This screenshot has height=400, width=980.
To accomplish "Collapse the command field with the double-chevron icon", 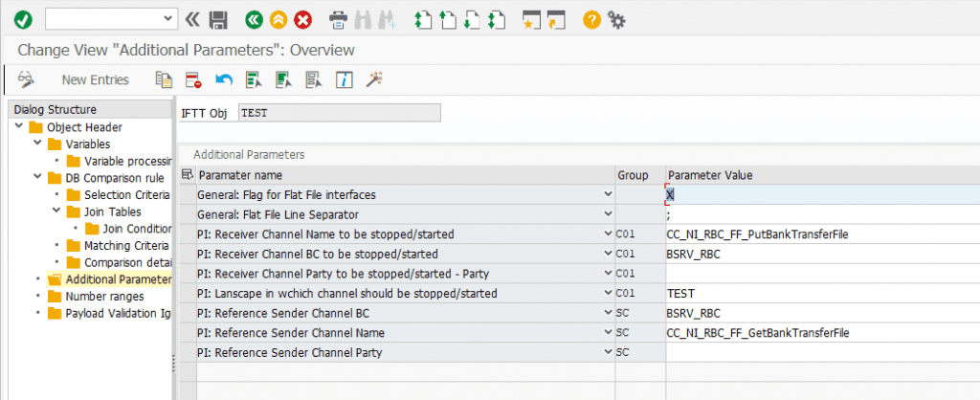I will [191, 20].
